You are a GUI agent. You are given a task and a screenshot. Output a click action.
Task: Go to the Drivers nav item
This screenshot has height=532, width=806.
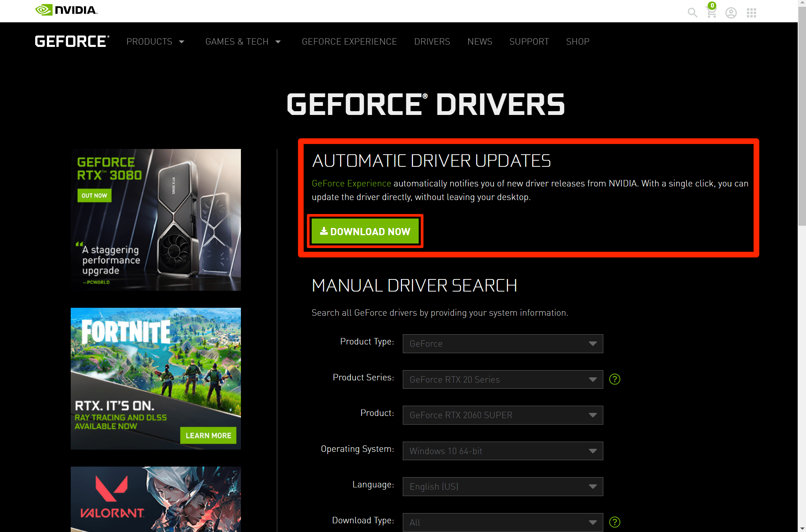432,42
